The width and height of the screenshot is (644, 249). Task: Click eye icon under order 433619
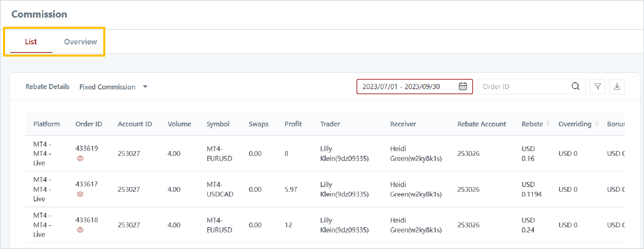click(x=80, y=159)
